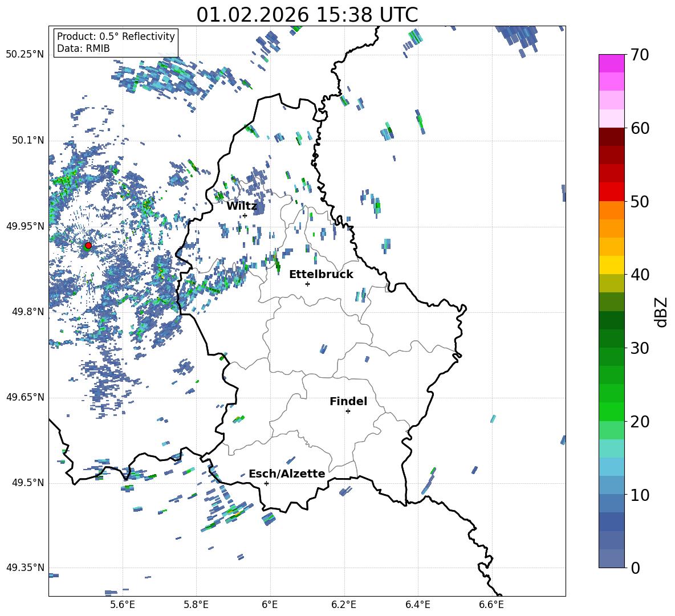Click the 40 value on the colorbar
The height and width of the screenshot is (616, 675).
640,275
